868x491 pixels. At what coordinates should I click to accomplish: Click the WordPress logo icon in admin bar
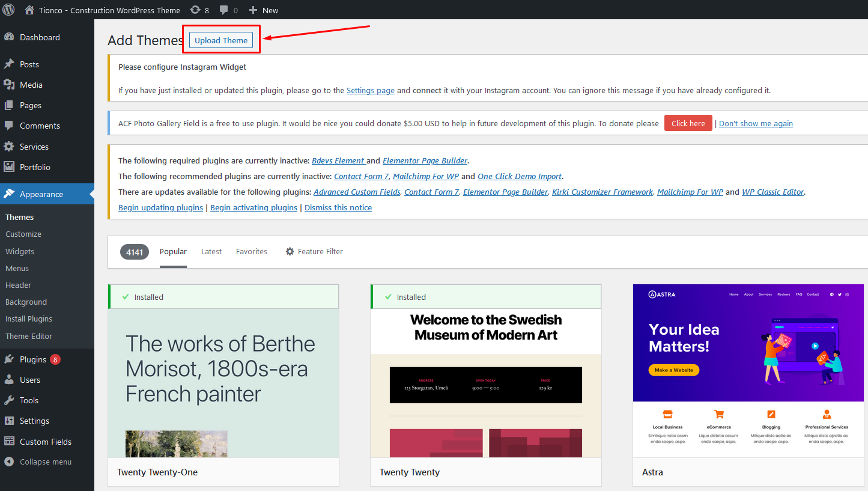pyautogui.click(x=8, y=10)
